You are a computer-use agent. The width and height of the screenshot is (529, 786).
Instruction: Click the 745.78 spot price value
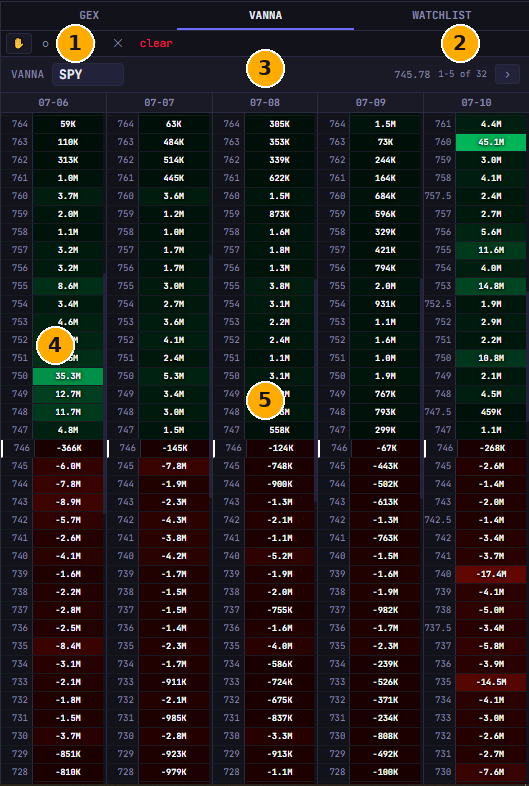coord(412,74)
